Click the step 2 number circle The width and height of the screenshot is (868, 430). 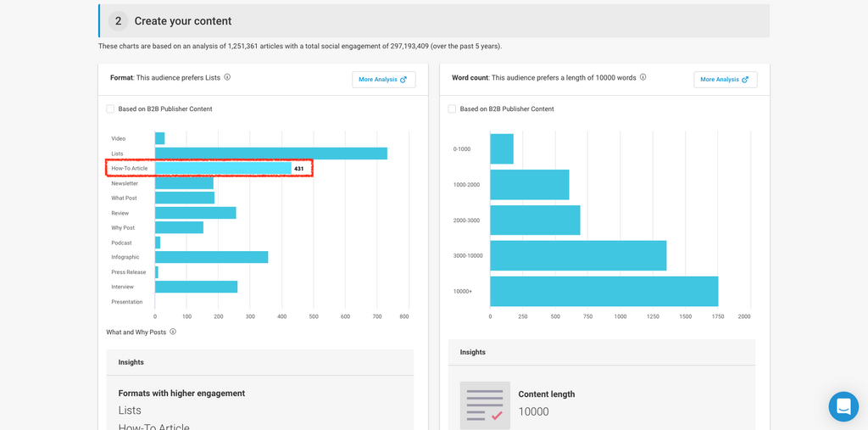click(x=118, y=21)
